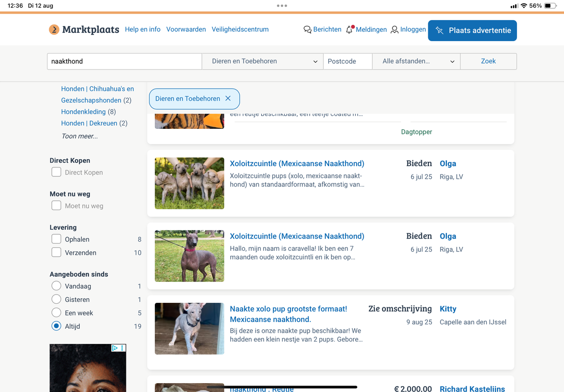Tap the Inloggen person icon
This screenshot has height=392, width=564.
pyautogui.click(x=394, y=29)
